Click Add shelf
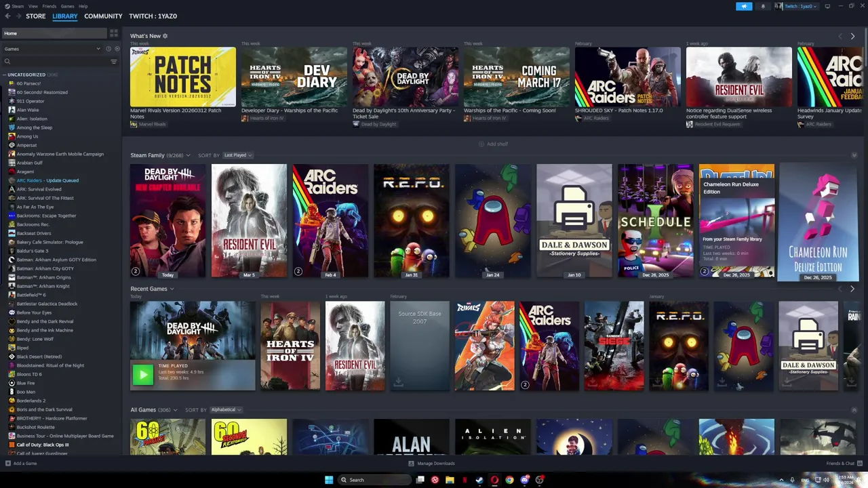This screenshot has height=488, width=868. pyautogui.click(x=493, y=144)
